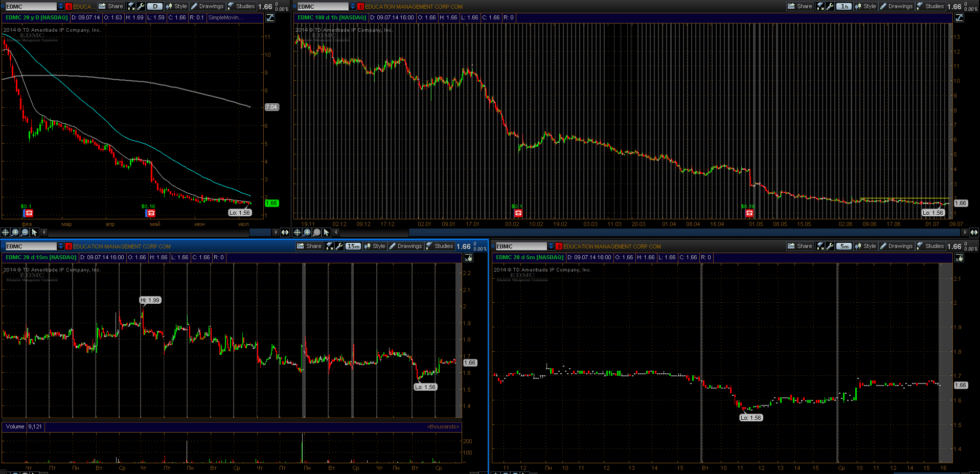
Task: Toggle the hand icon in 15m chart header
Action: click(469, 257)
